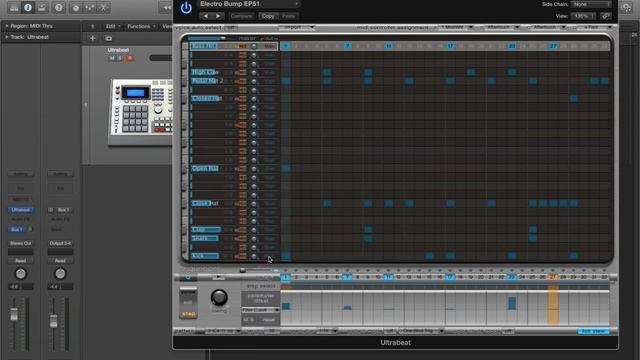Image resolution: width=640 pixels, height=360 pixels.
Task: Click the full view button
Action: [593, 331]
